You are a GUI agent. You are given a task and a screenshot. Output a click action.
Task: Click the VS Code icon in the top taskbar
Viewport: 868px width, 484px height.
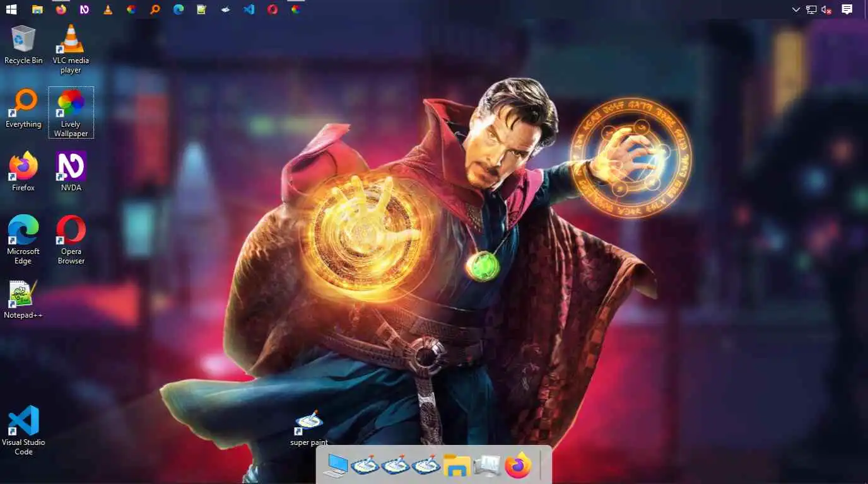[249, 9]
